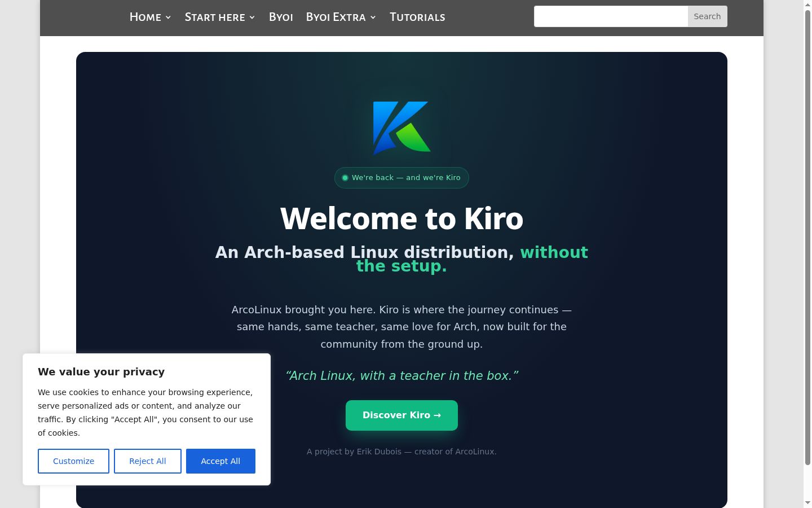Expand the Start Here dropdown chevron
The image size is (812, 508).
click(252, 17)
